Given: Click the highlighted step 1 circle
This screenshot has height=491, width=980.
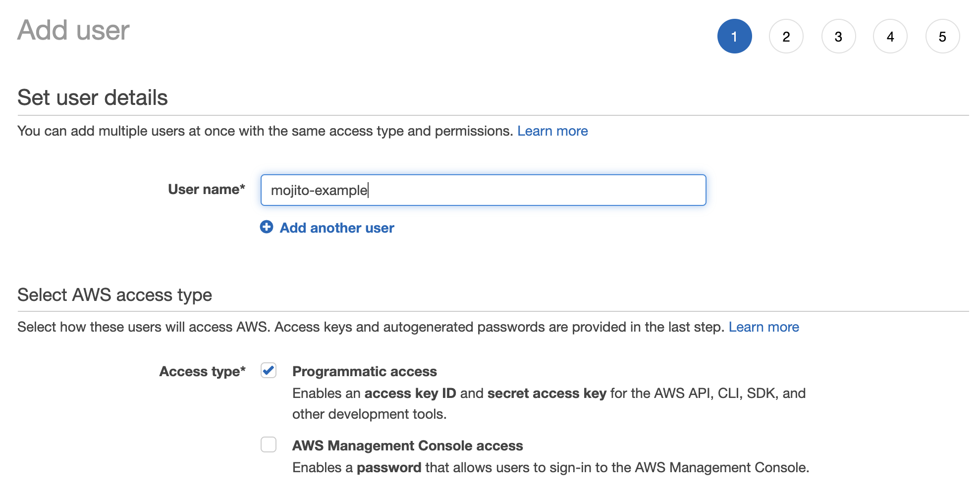Looking at the screenshot, I should click(x=735, y=36).
